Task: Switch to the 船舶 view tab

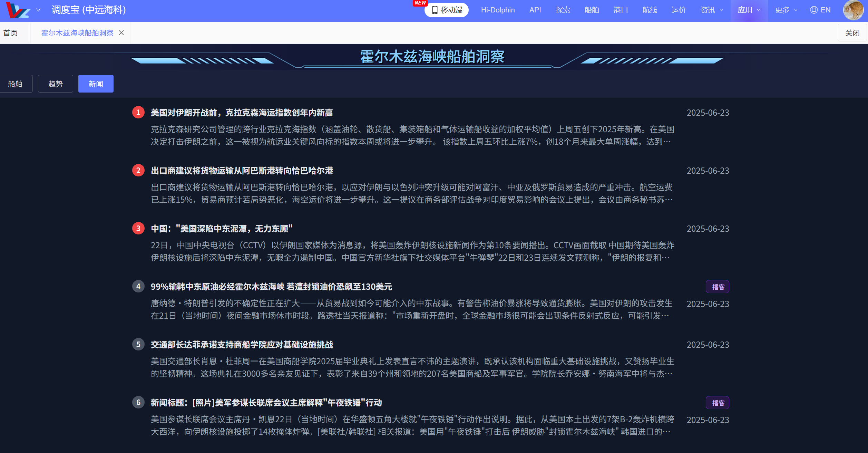Action: tap(15, 84)
